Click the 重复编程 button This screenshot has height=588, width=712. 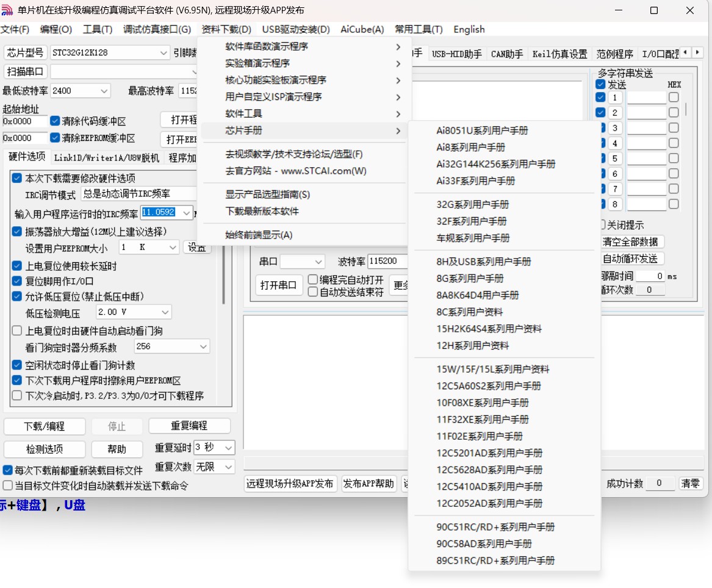click(189, 426)
